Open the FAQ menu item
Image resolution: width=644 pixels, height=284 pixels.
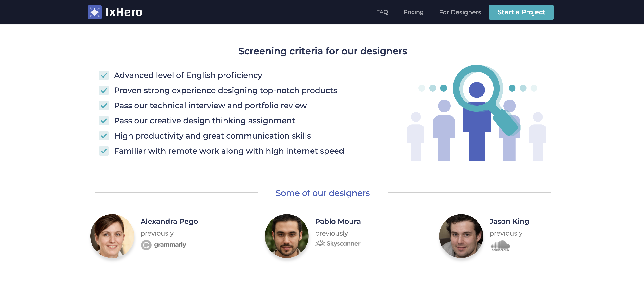pyautogui.click(x=382, y=12)
